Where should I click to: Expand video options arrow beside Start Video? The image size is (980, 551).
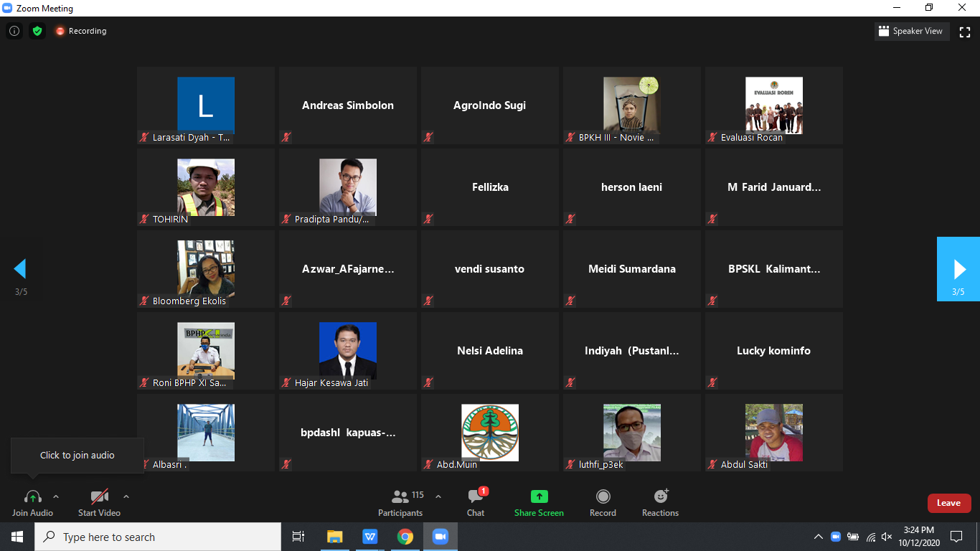coord(126,496)
